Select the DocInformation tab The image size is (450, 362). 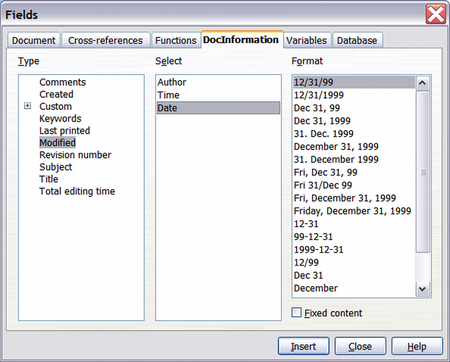[x=241, y=40]
